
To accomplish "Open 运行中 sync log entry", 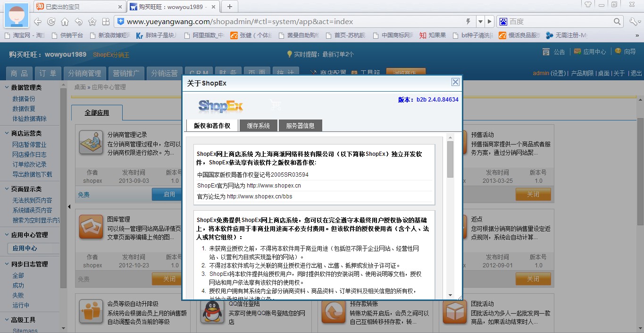I will (x=21, y=305).
